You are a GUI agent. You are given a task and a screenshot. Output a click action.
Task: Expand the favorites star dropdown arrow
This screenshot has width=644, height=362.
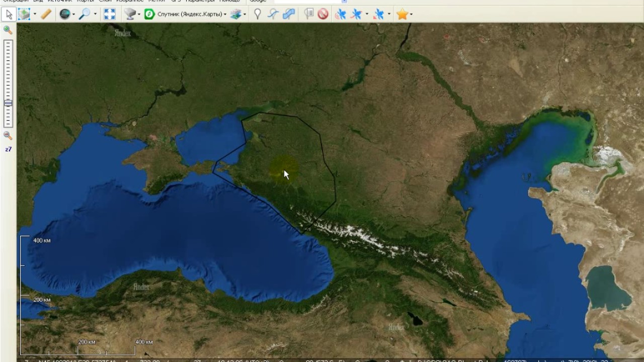pyautogui.click(x=412, y=14)
